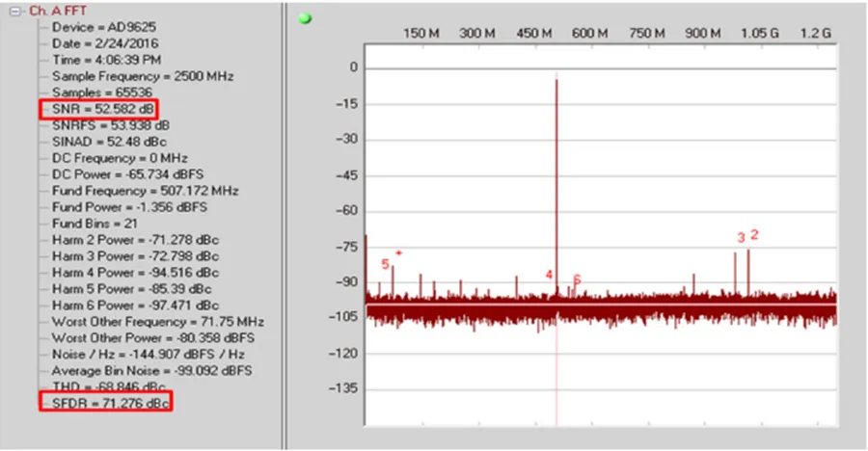Select the SFDR = 71.276 dBc entry
This screenshot has height=451, width=868.
[x=106, y=402]
